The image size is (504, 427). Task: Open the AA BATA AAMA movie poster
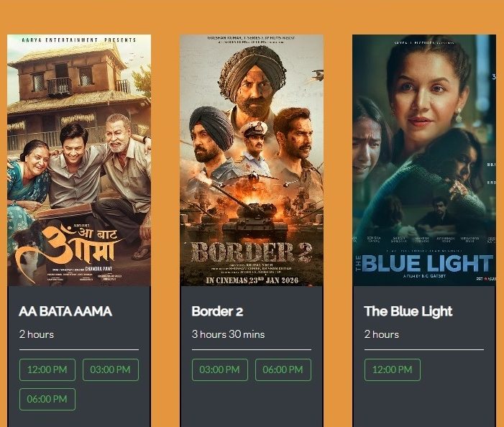tap(79, 160)
